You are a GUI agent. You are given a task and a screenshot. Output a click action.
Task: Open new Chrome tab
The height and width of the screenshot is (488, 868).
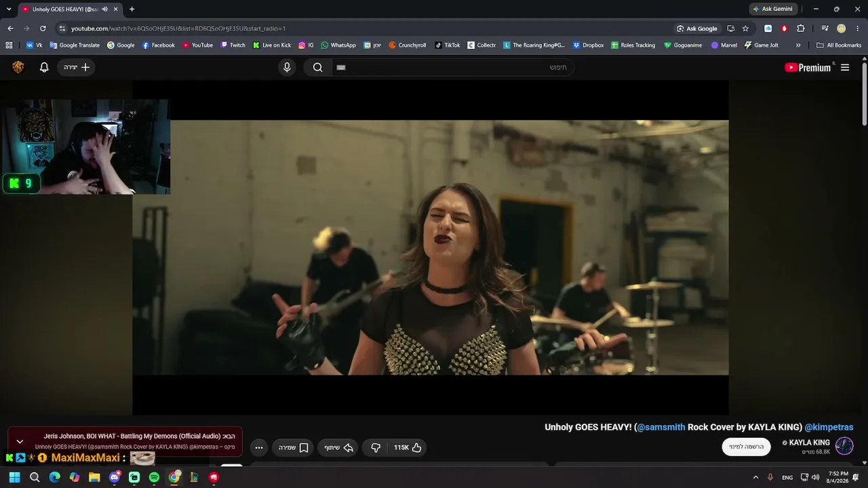[x=132, y=9]
